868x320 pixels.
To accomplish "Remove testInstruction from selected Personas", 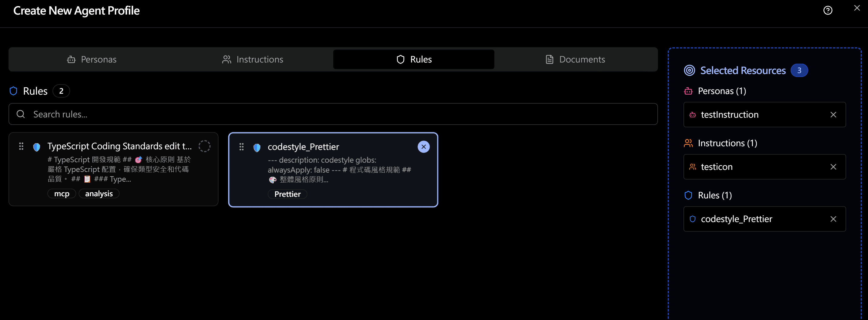I will [833, 115].
